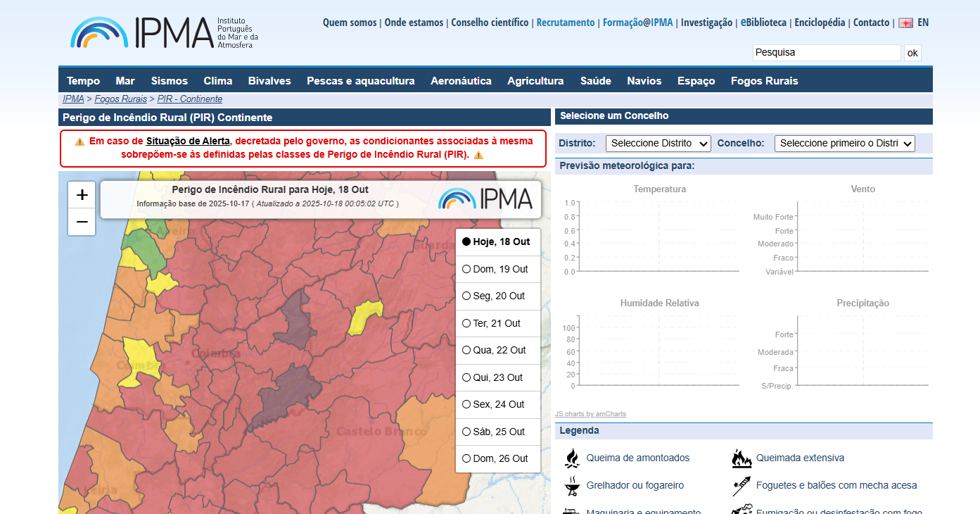This screenshot has height=514, width=980.
Task: Click the Queimada extensiva fire icon
Action: pos(742,458)
